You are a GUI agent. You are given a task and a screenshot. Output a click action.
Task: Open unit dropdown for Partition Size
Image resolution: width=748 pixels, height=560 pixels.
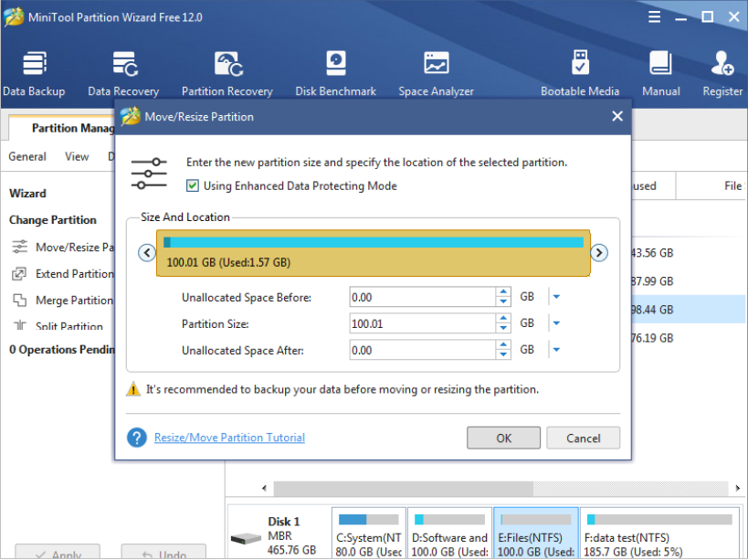coord(556,323)
